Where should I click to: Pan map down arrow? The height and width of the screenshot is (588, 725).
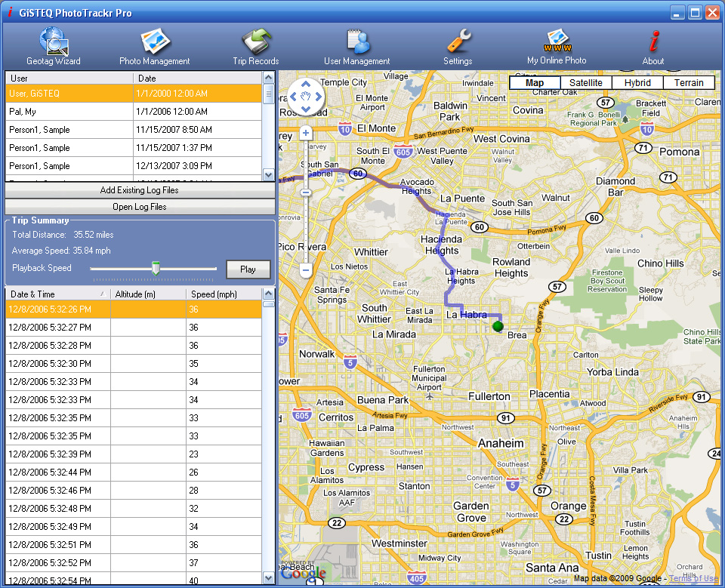[306, 109]
